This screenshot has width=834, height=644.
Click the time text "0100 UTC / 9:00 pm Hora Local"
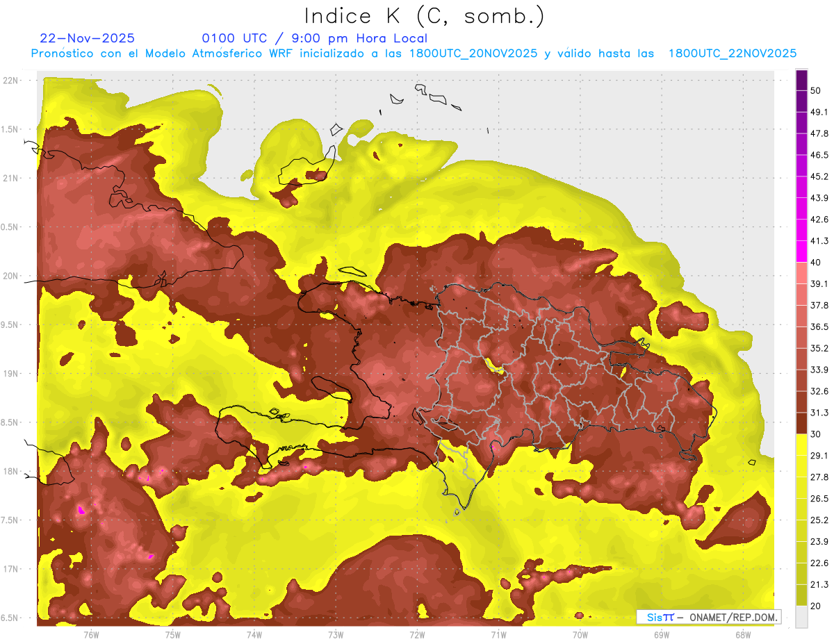point(314,38)
